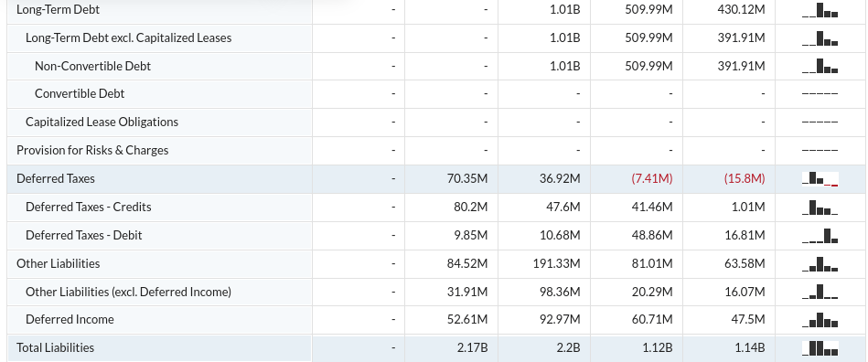The width and height of the screenshot is (868, 362).
Task: Click the Total Liabilities row label
Action: coord(56,347)
